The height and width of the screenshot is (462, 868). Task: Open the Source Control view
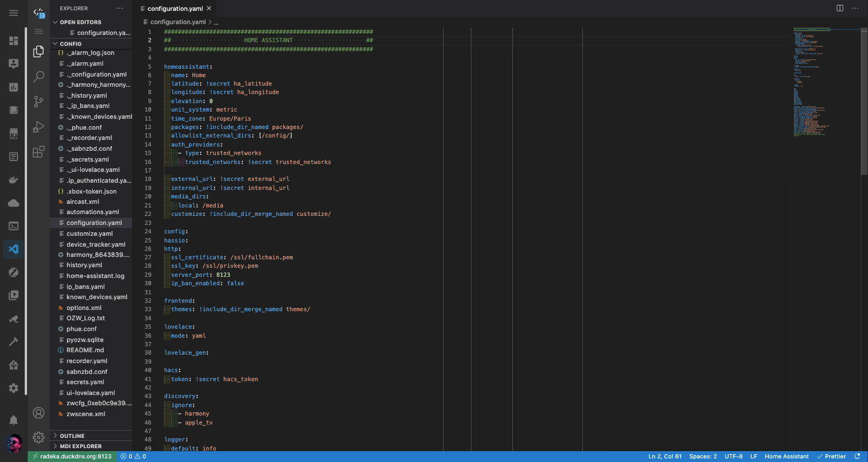(x=39, y=101)
